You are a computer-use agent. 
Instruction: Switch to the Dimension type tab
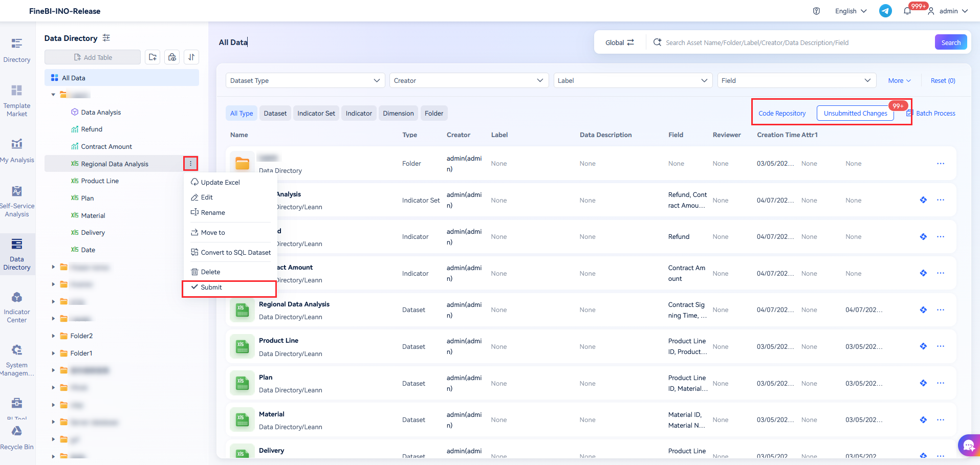point(398,113)
